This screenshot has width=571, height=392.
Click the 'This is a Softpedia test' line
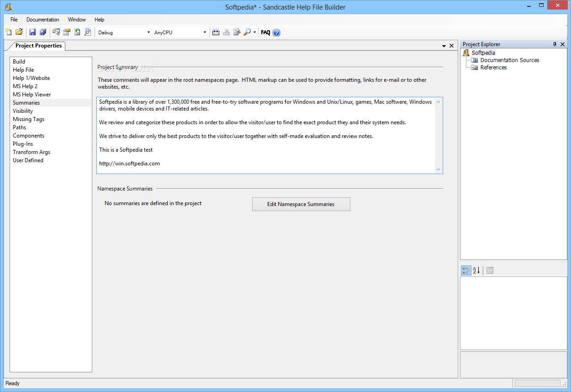pyautogui.click(x=126, y=150)
